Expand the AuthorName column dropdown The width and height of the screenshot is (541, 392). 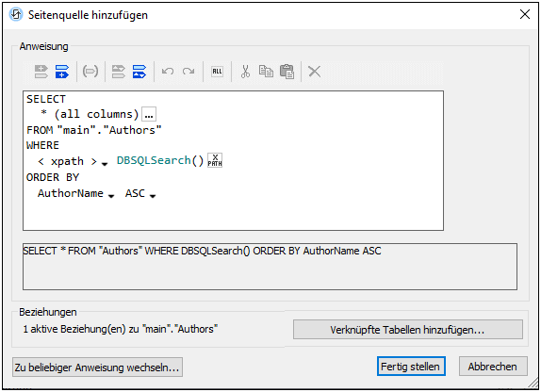pos(111,196)
